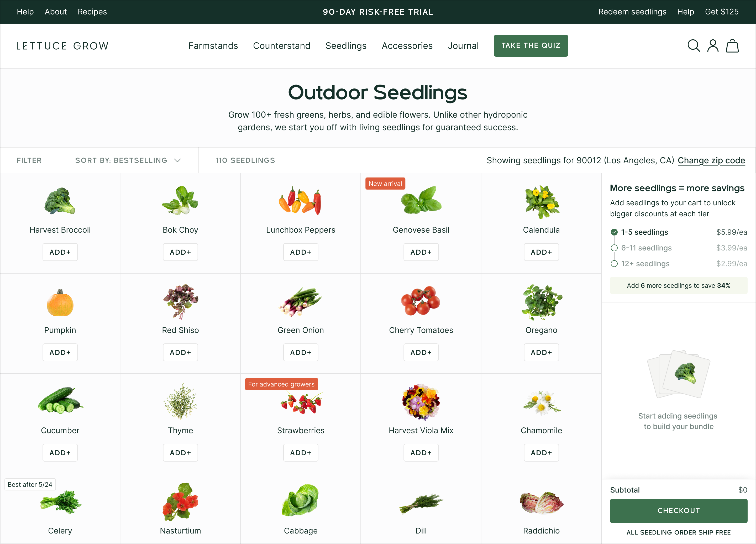Add Strawberries to the bundle
The height and width of the screenshot is (544, 756).
pyautogui.click(x=301, y=453)
